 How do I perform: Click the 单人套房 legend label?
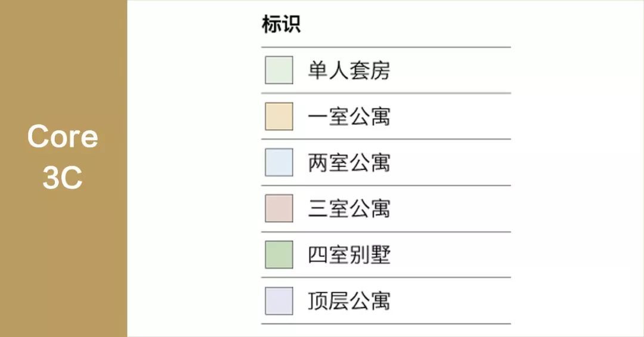tap(349, 71)
